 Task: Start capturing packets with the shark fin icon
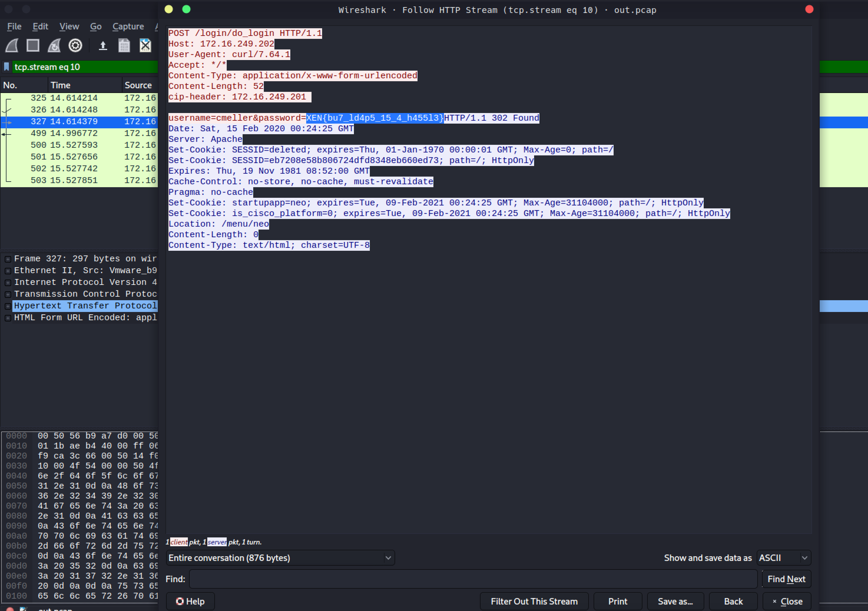(12, 46)
